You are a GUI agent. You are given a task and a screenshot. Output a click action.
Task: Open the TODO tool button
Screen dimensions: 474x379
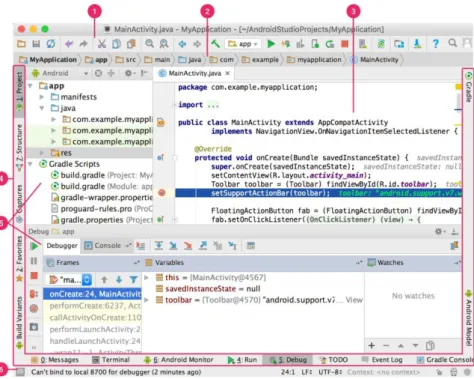coord(333,360)
